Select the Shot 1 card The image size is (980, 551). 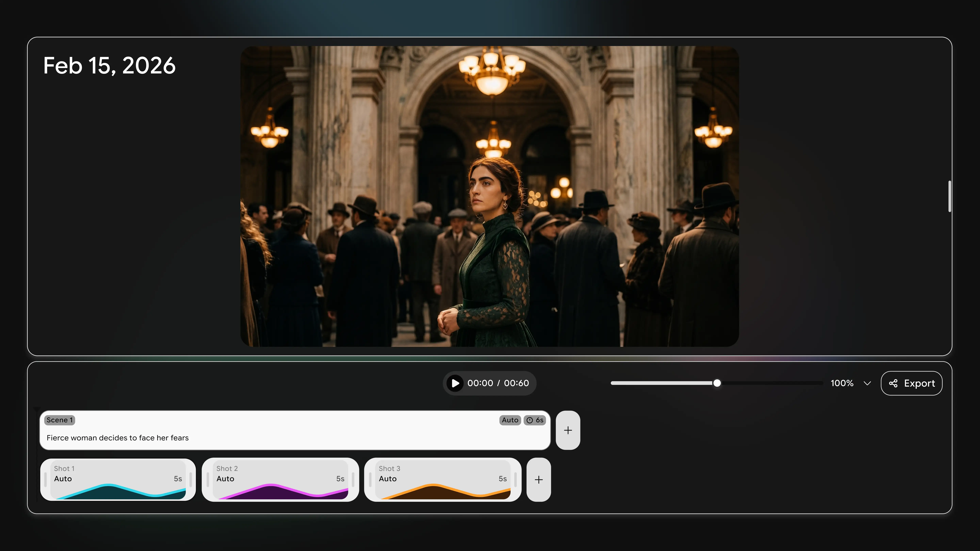coord(118,480)
